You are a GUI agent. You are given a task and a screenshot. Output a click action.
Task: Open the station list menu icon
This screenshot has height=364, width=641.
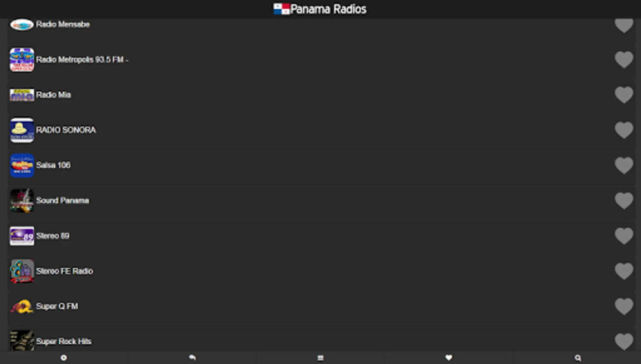pos(320,358)
